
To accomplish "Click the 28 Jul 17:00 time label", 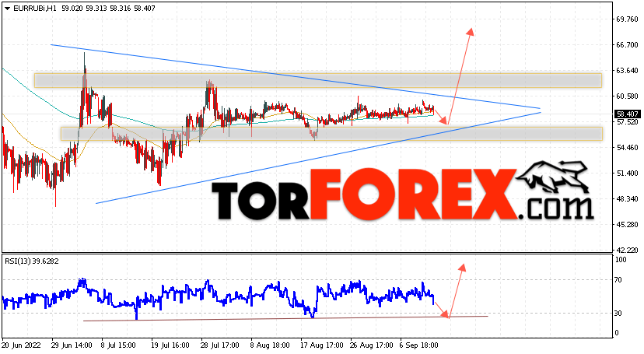I will coord(220,345).
